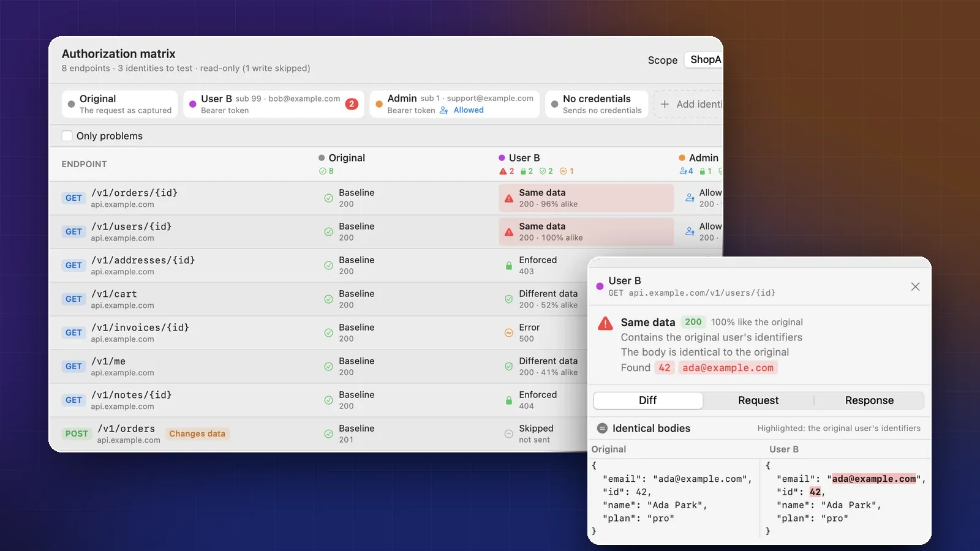
Task: Click baseline check icon for POST /v1/orders
Action: tap(329, 434)
